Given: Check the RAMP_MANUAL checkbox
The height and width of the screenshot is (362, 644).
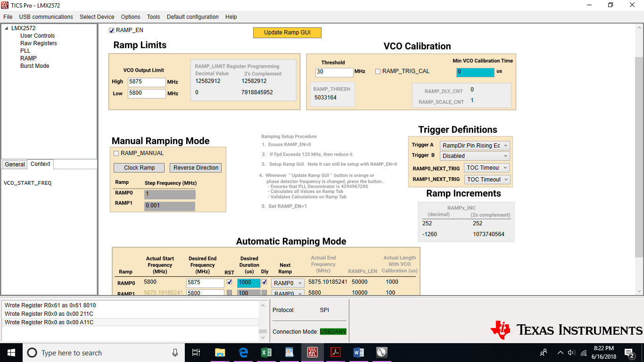Looking at the screenshot, I should (x=116, y=153).
